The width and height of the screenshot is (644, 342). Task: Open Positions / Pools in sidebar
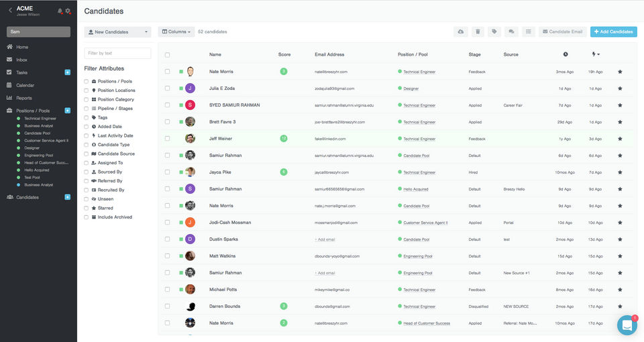point(33,111)
